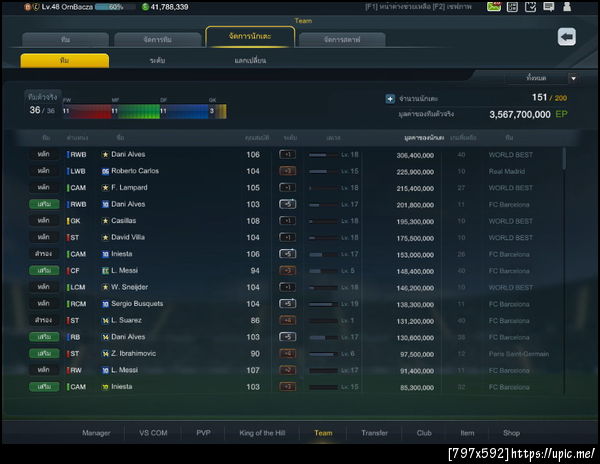Sort by the position column header
Viewport: 600px width, 464px height.
pos(77,137)
